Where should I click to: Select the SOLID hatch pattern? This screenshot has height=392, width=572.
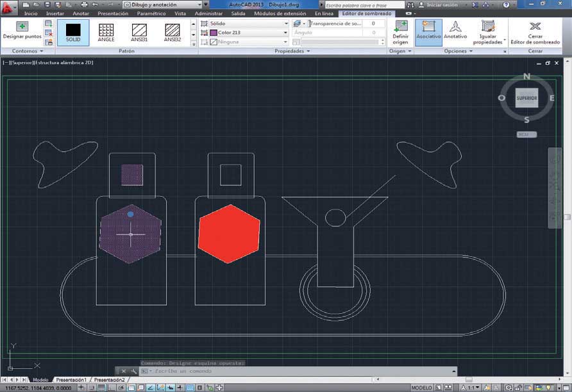[x=73, y=33]
